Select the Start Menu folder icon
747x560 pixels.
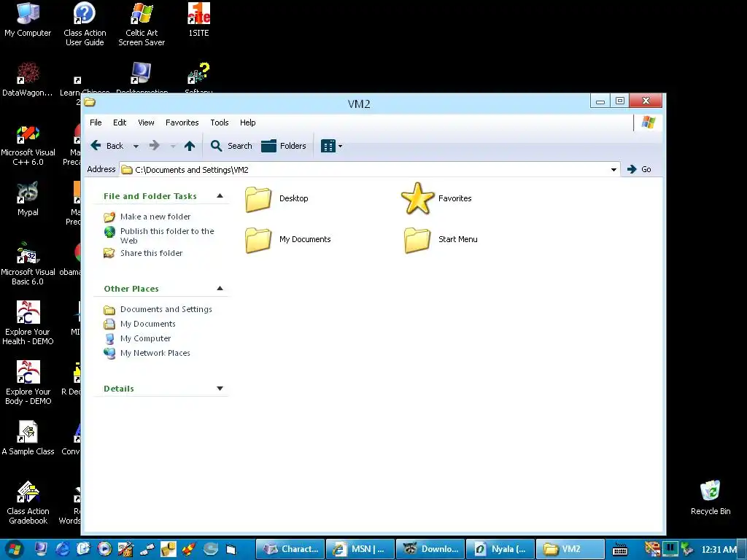tap(417, 239)
